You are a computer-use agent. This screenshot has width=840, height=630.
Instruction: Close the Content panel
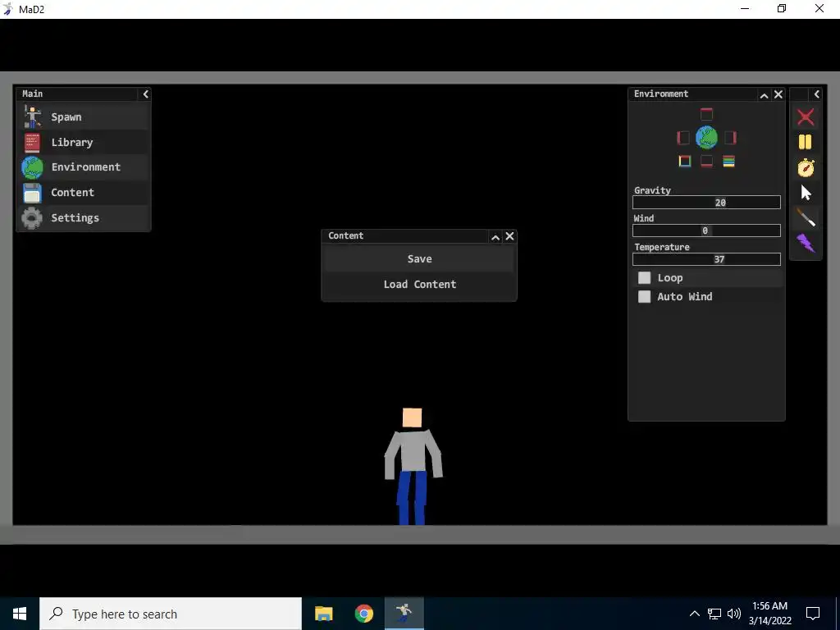(509, 236)
